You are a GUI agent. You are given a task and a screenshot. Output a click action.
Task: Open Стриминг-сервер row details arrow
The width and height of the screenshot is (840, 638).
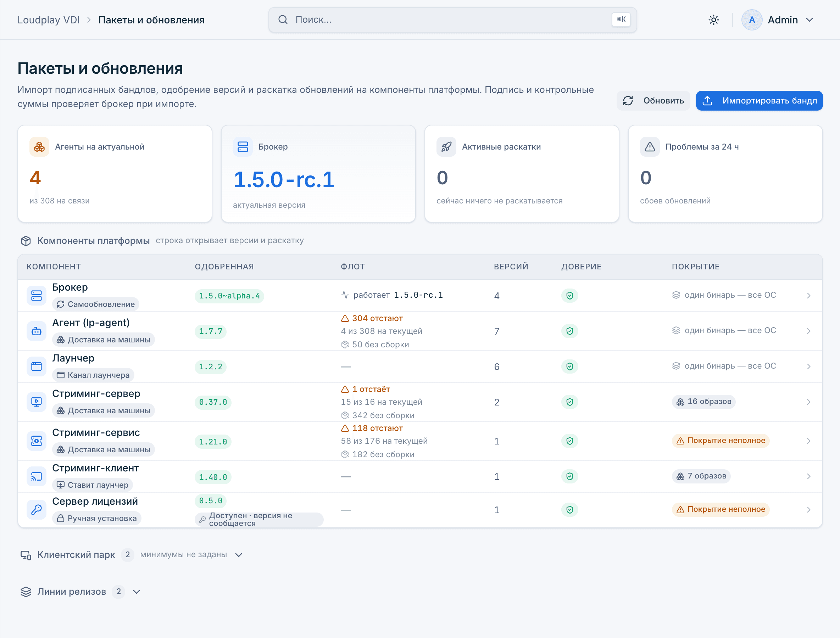coord(808,402)
